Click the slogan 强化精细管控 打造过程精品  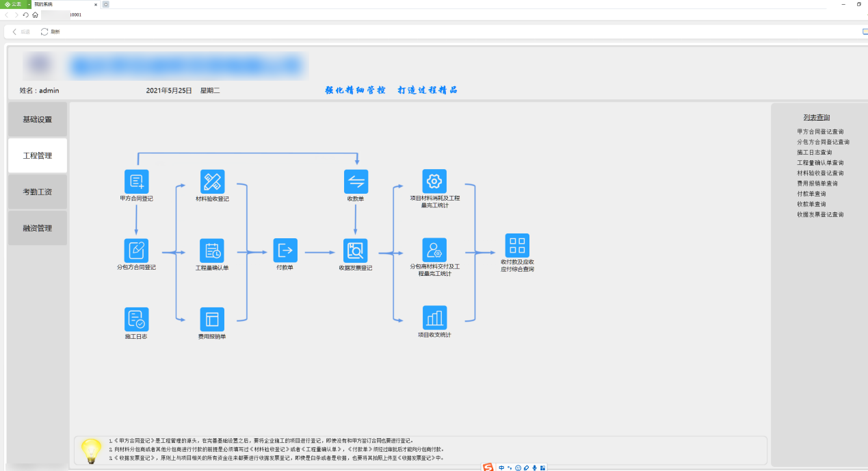391,90
